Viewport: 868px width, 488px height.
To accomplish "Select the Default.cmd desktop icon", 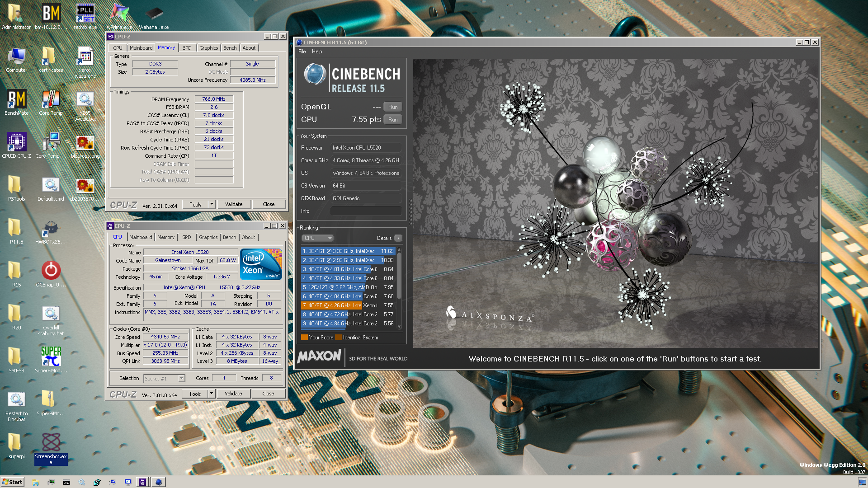I will pos(51,188).
